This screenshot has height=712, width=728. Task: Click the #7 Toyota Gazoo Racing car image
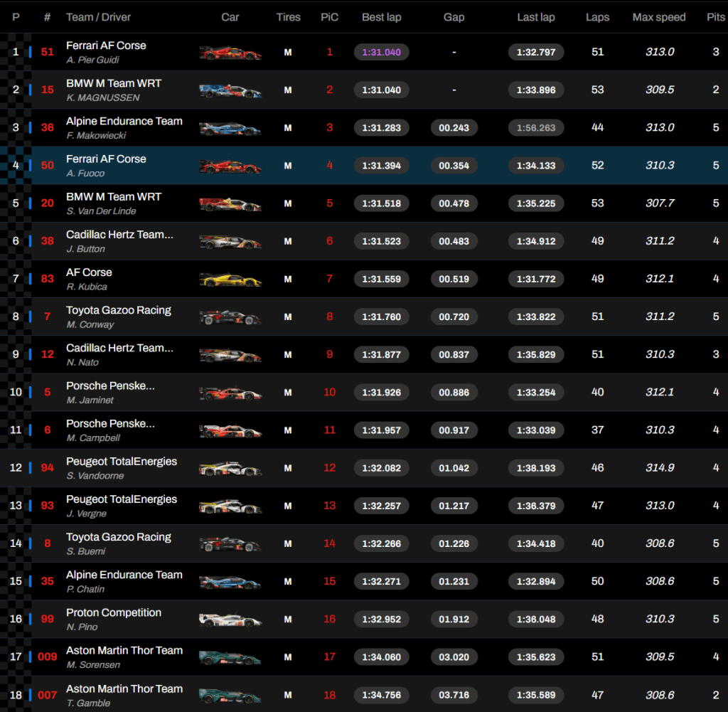[230, 317]
